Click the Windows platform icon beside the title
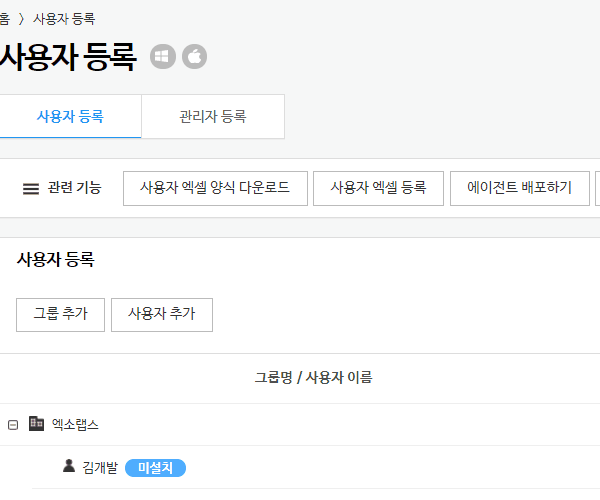Viewport: 600px width, 500px height. pyautogui.click(x=163, y=57)
